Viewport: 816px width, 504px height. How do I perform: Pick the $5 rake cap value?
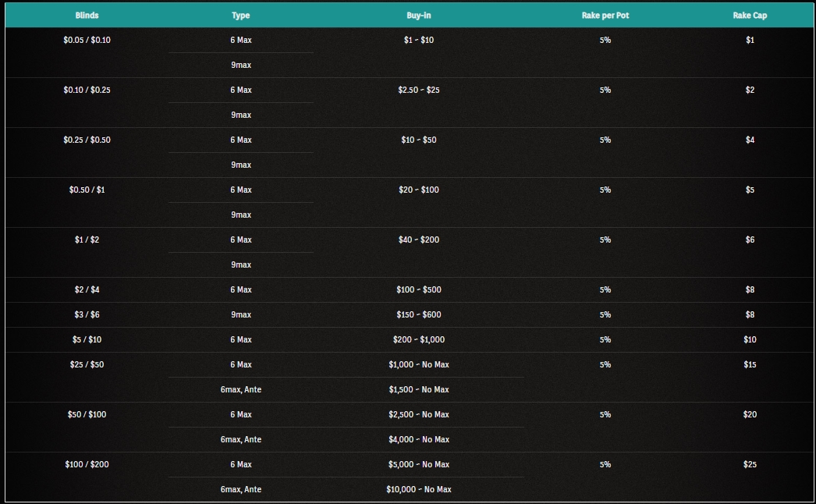click(750, 190)
